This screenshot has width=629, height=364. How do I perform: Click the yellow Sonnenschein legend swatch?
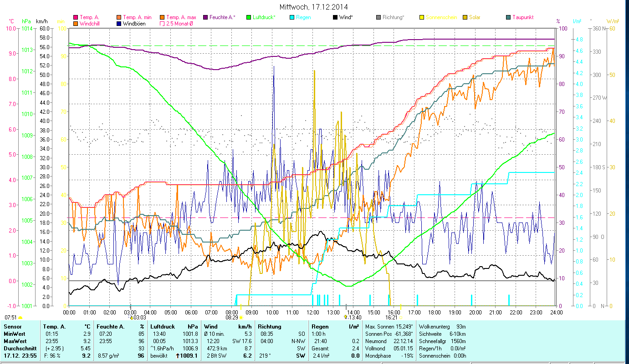(x=421, y=17)
